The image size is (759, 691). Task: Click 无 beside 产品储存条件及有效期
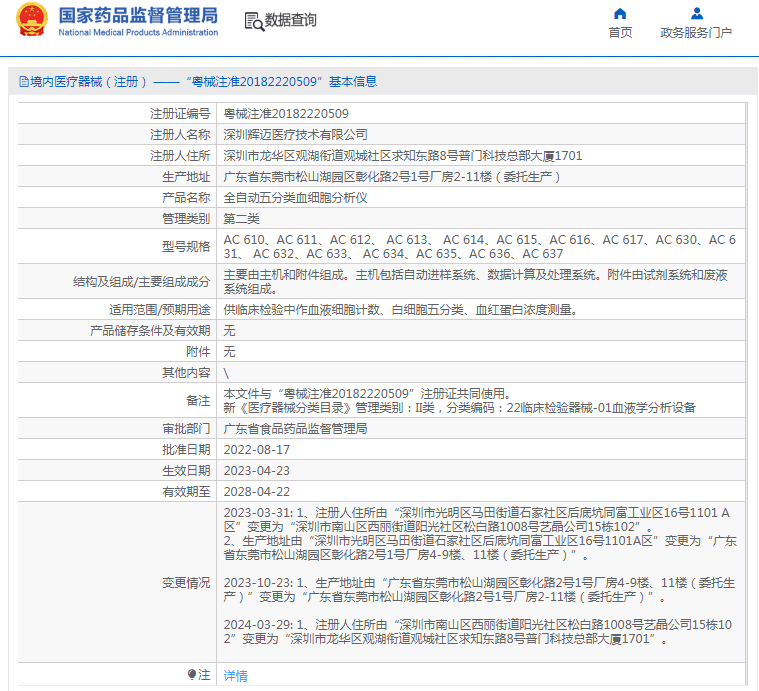click(229, 331)
